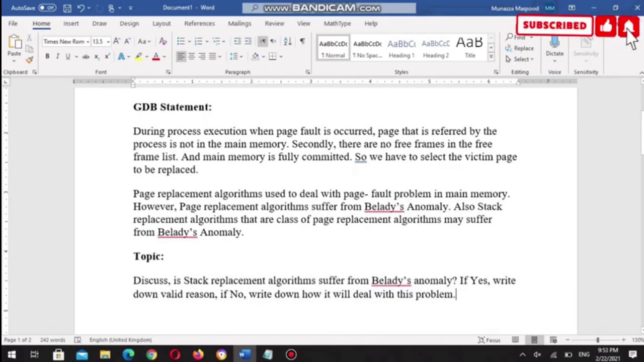
Task: Toggle Show/Hide paragraph marks
Action: tap(302, 41)
